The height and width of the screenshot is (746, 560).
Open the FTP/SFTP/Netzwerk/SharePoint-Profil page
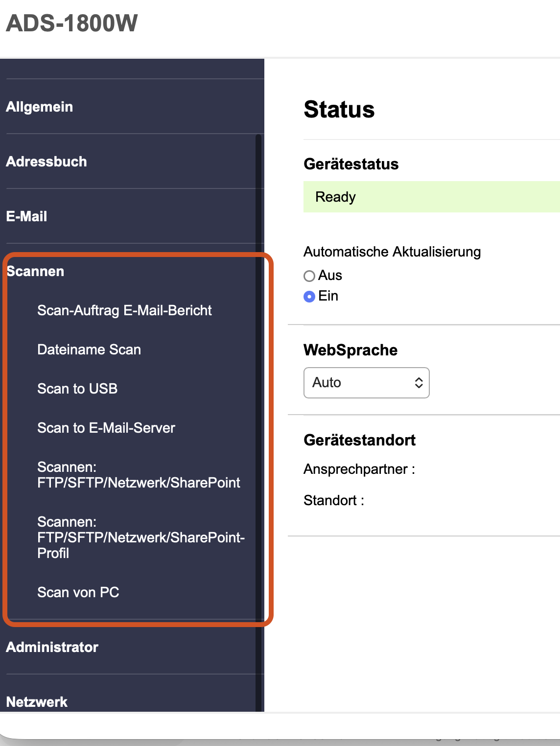[140, 537]
